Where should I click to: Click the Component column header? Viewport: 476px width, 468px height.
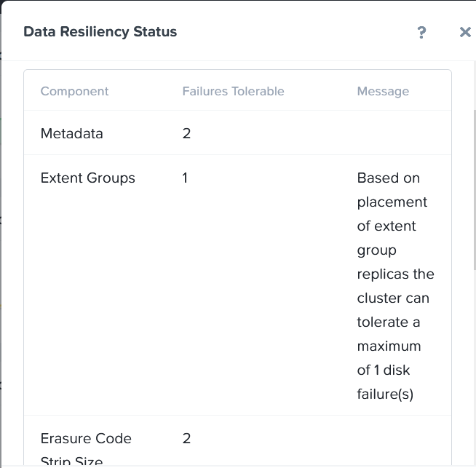point(74,91)
